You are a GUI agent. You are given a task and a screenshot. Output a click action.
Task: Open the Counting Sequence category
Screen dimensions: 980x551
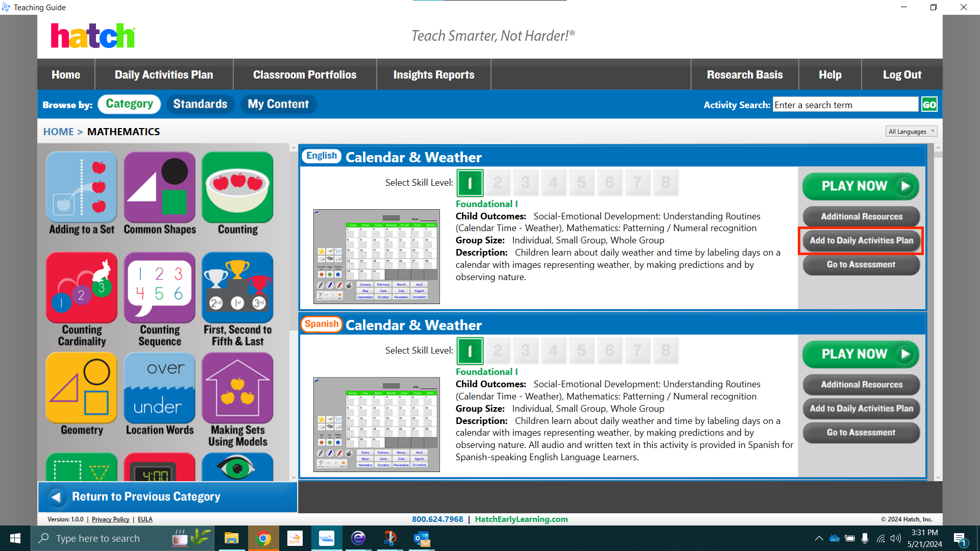click(x=160, y=299)
